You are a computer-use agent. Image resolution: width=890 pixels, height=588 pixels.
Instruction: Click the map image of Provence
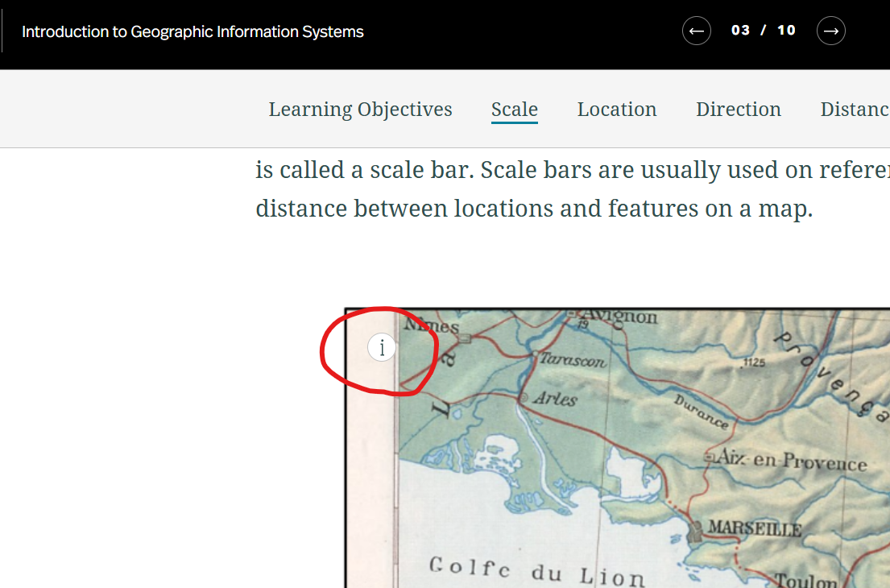tap(618, 449)
